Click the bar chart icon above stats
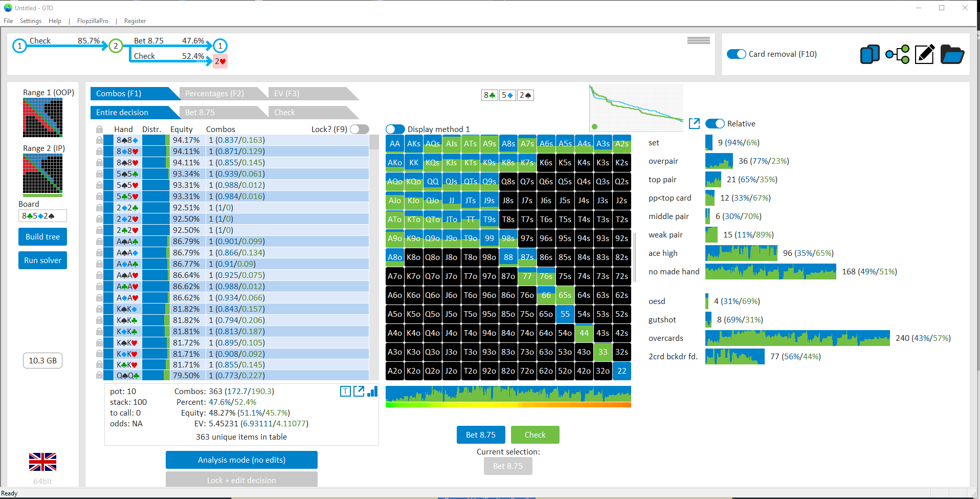Viewport: 980px width, 499px height. (372, 392)
